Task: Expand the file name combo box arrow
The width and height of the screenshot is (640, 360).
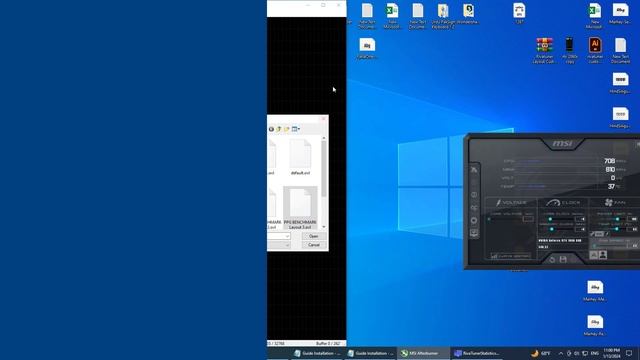Action: coord(287,236)
